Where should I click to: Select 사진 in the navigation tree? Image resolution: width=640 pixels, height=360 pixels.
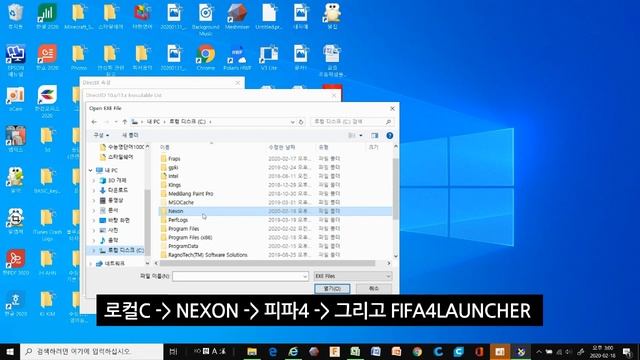(113, 230)
